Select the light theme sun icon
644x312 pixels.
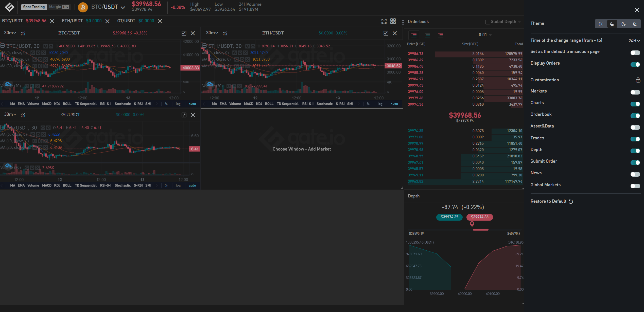pos(601,24)
